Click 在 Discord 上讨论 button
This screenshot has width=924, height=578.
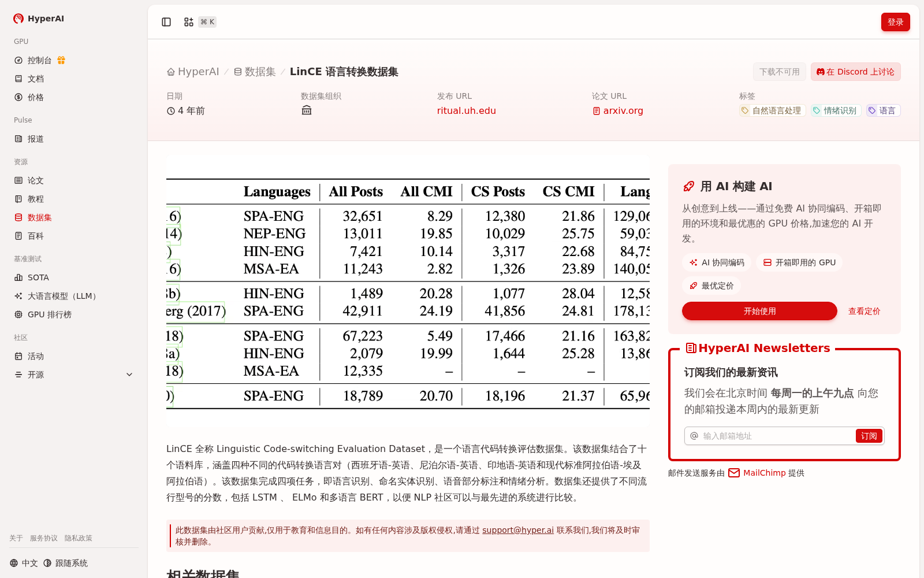pyautogui.click(x=855, y=72)
